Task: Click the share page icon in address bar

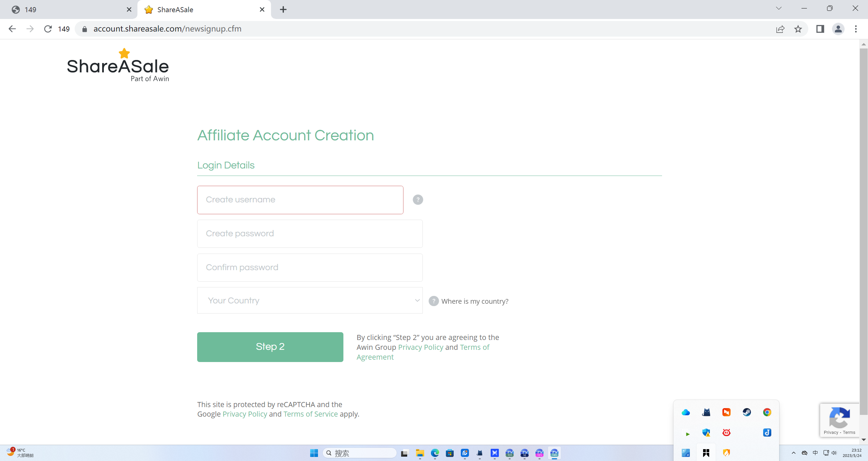Action: [780, 29]
